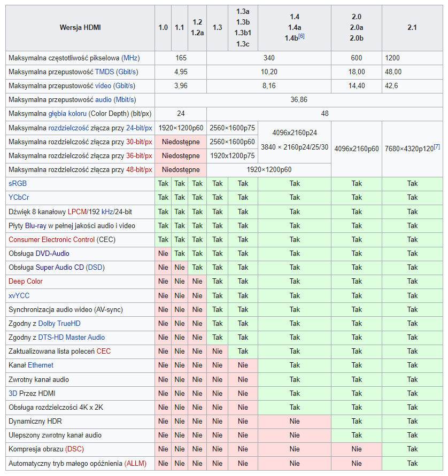The height and width of the screenshot is (476, 448).
Task: Select the 1920x1200p75 resolution cell
Action: point(233,156)
